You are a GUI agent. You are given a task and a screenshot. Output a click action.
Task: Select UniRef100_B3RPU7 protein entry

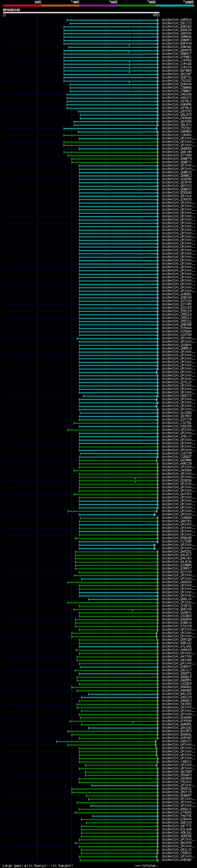(x=177, y=667)
